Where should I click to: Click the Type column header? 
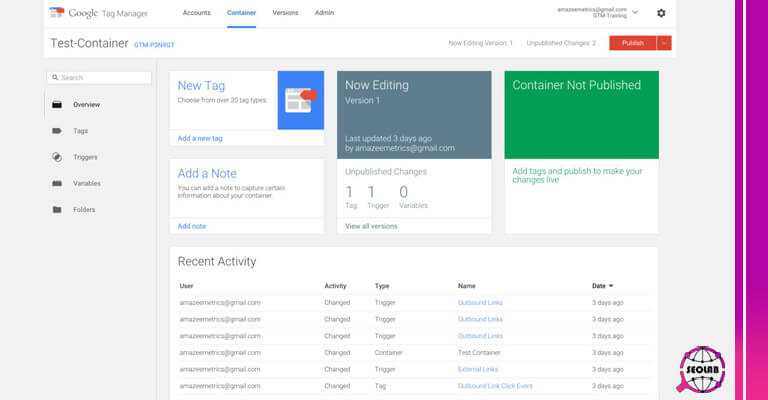point(382,286)
